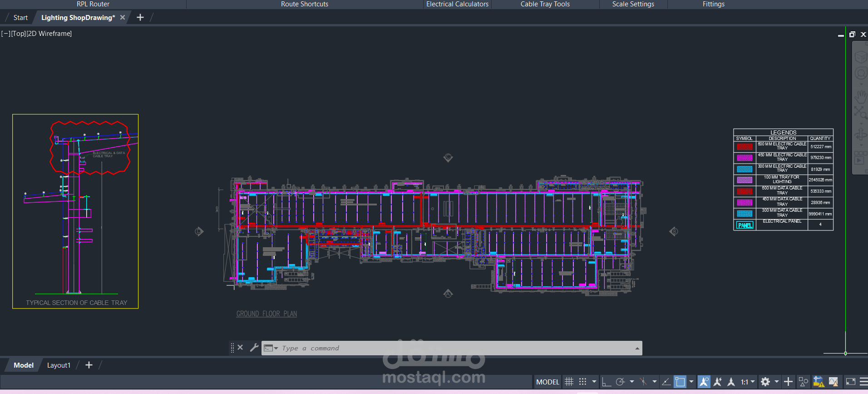The width and height of the screenshot is (868, 394).
Task: Open command line customize wrench
Action: (254, 348)
